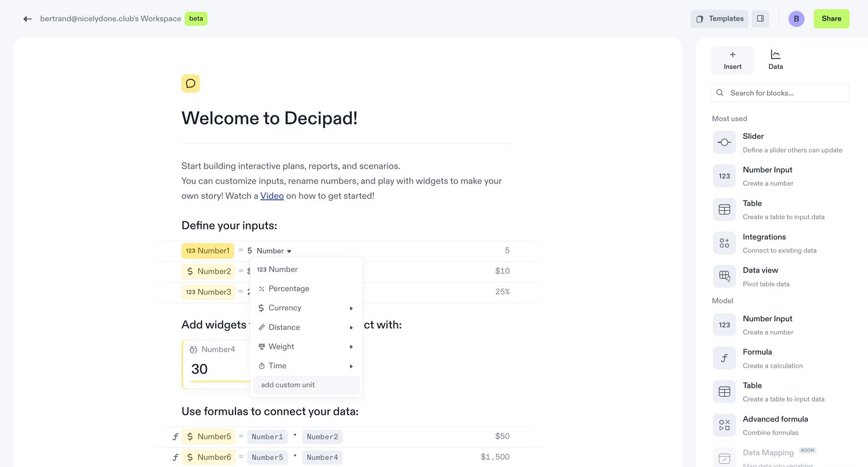This screenshot has width=868, height=467.
Task: Click the Number4 widget icon
Action: point(193,349)
